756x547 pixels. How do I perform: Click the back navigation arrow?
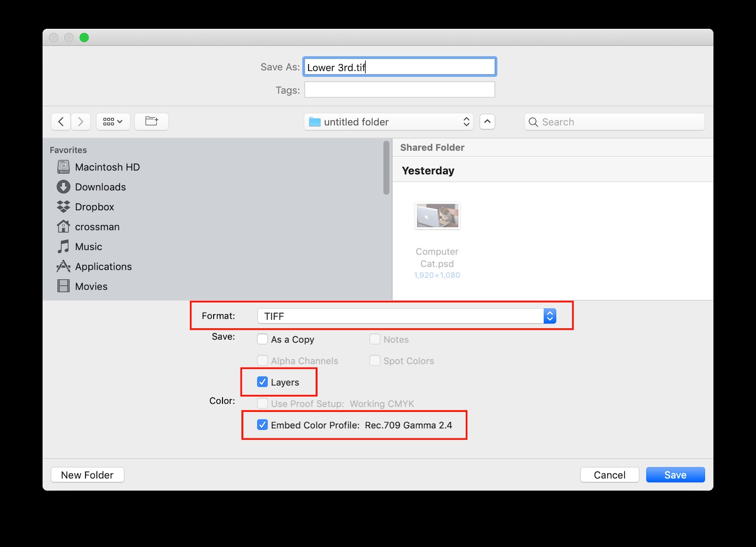tap(60, 121)
